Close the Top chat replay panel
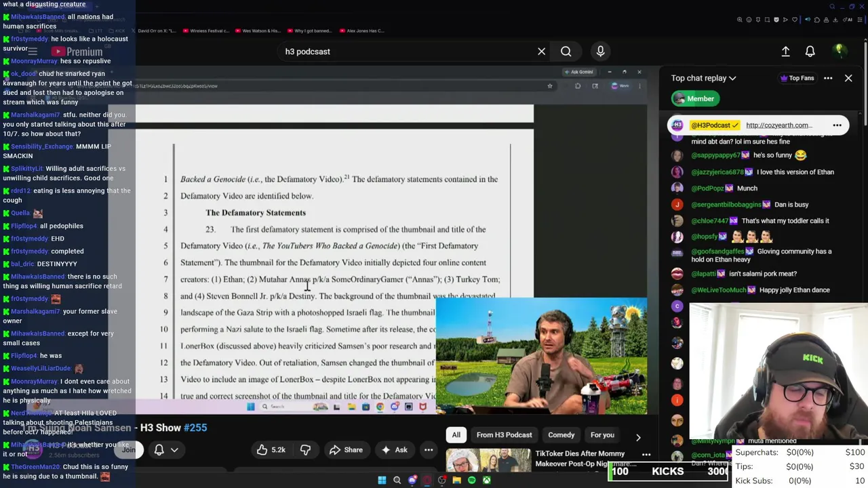The width and height of the screenshot is (868, 488). [848, 78]
